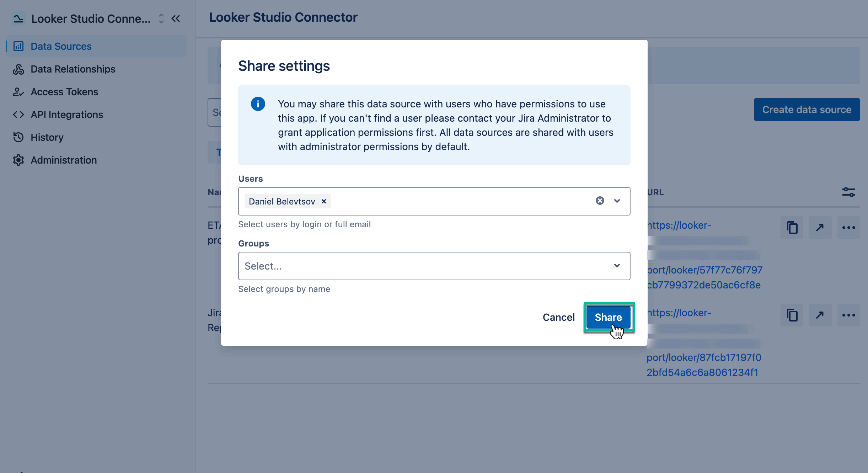
Task: Select the API Integrations icon in the sidebar
Action: coord(18,115)
